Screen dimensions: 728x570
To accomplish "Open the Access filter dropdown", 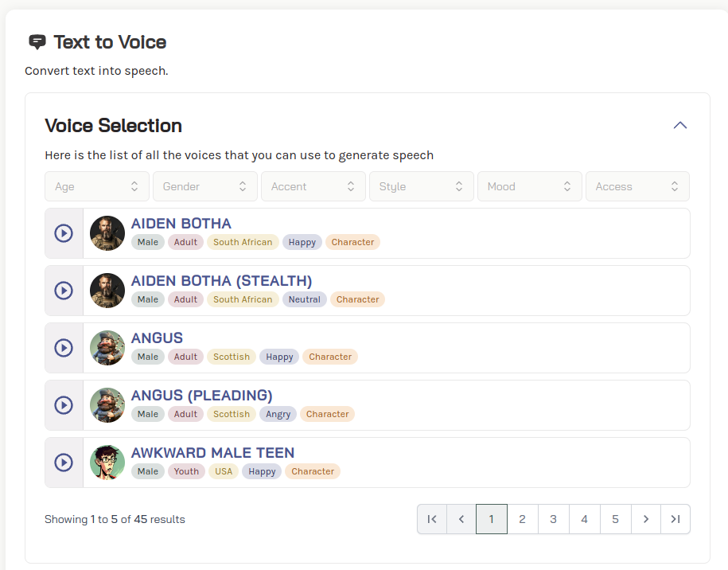I will click(637, 186).
